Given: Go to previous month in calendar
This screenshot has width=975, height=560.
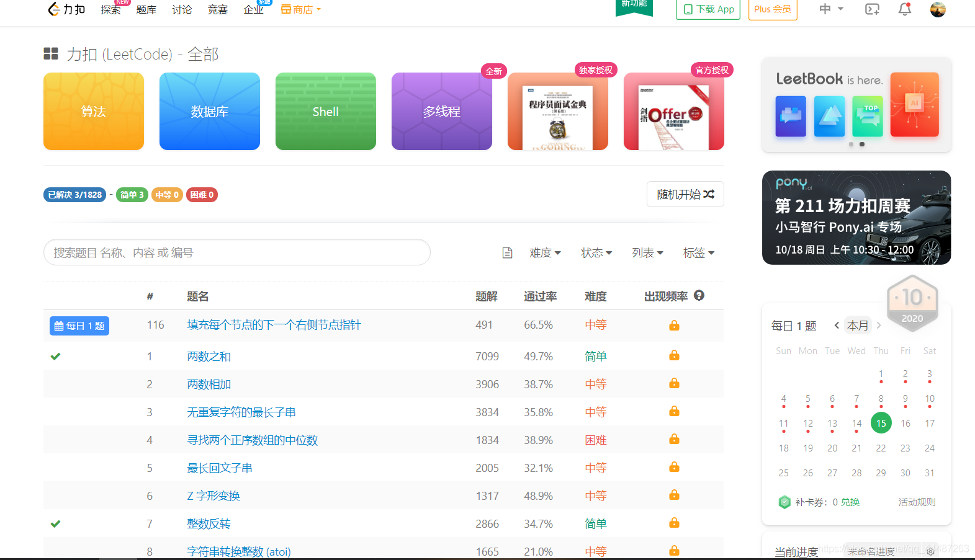Looking at the screenshot, I should pos(837,325).
